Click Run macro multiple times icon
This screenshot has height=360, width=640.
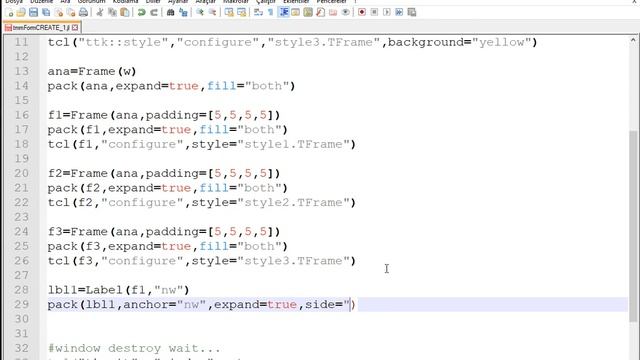click(399, 12)
